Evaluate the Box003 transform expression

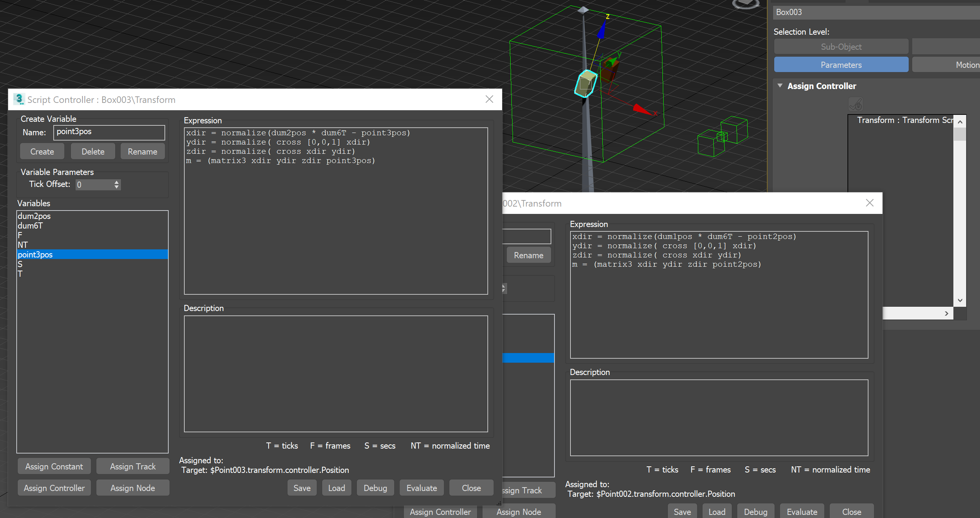point(422,488)
